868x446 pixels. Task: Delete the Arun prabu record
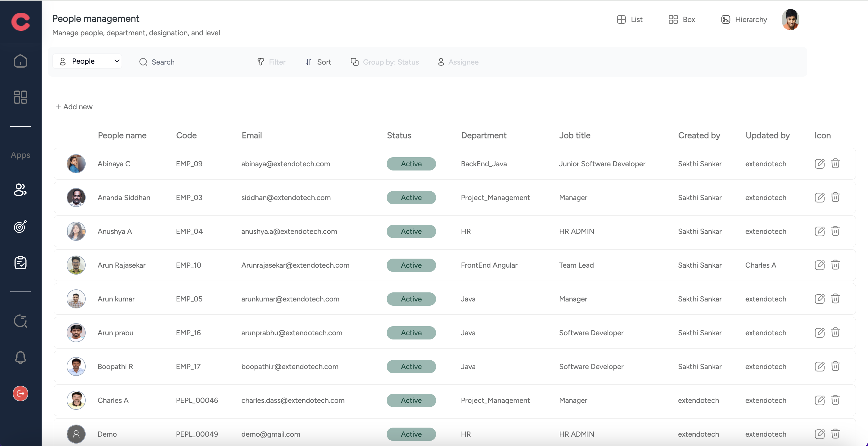[835, 333]
